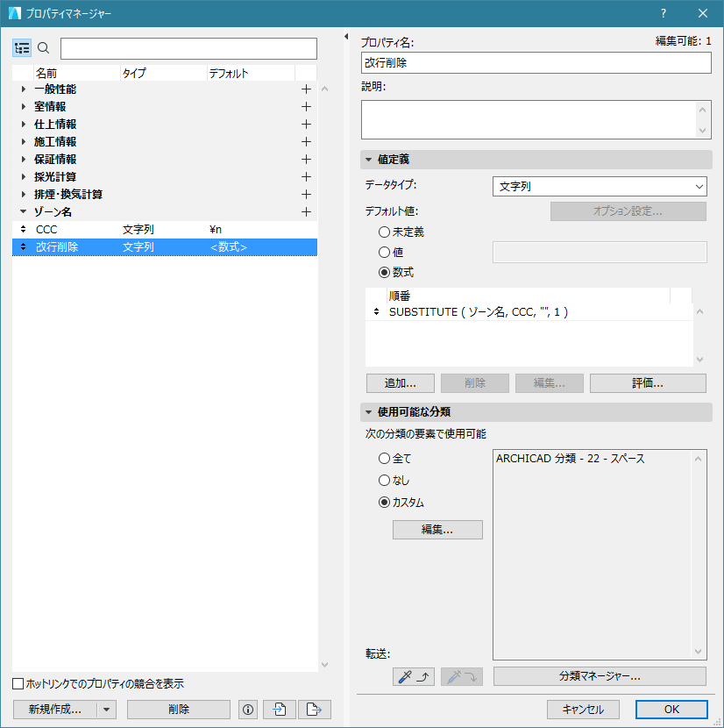Expand the 保証情報 group
Image resolution: width=724 pixels, height=728 pixels.
click(23, 160)
